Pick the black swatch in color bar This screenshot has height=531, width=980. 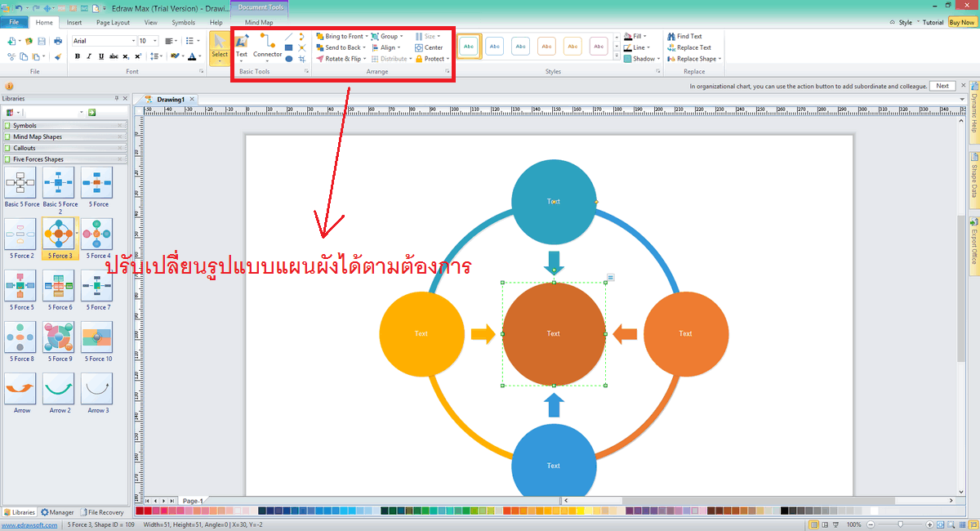point(785,511)
